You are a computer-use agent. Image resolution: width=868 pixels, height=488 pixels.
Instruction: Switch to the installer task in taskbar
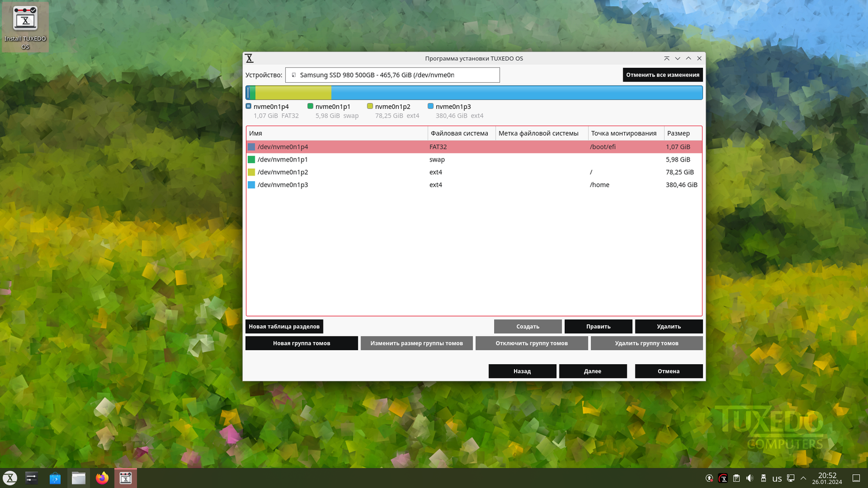[126, 478]
